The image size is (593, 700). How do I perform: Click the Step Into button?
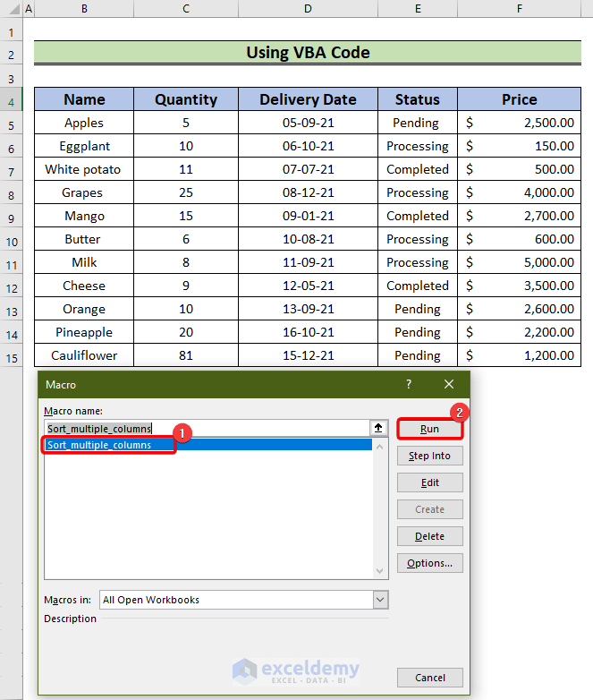(x=429, y=456)
